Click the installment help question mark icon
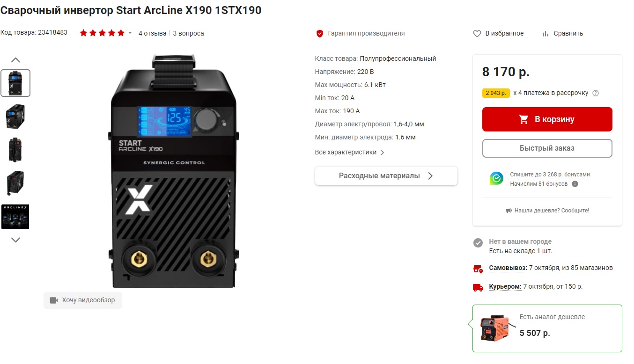Image resolution: width=634 pixels, height=364 pixels. tap(596, 93)
